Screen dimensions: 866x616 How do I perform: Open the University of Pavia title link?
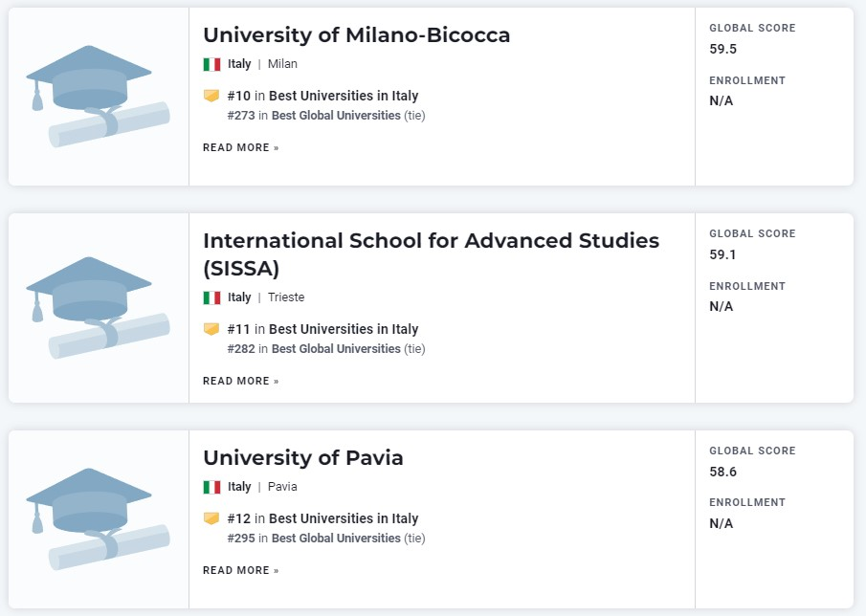(303, 457)
